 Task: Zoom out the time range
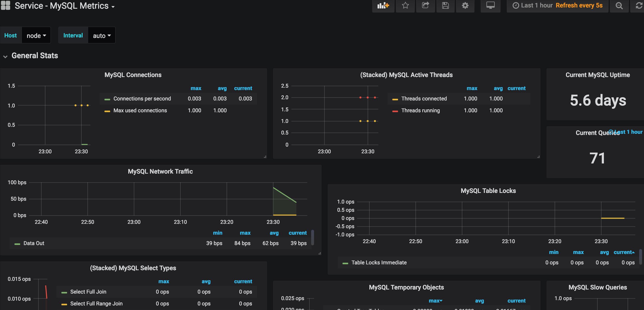(x=619, y=6)
